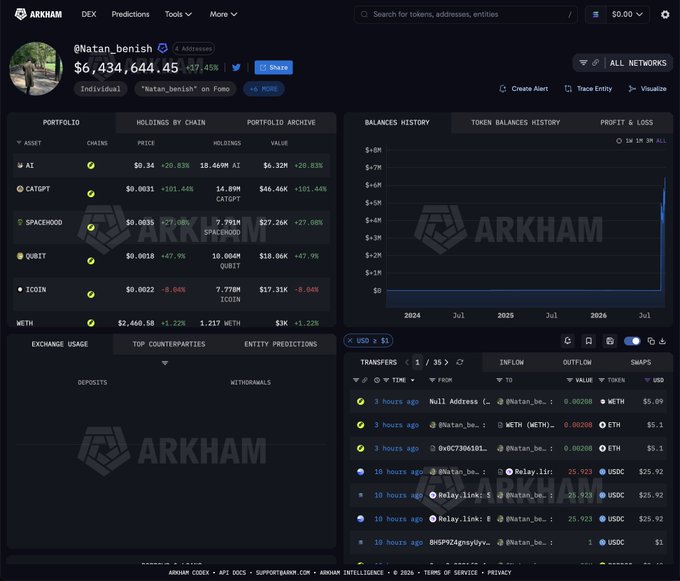Go to previous transfers page arrow

click(407, 362)
